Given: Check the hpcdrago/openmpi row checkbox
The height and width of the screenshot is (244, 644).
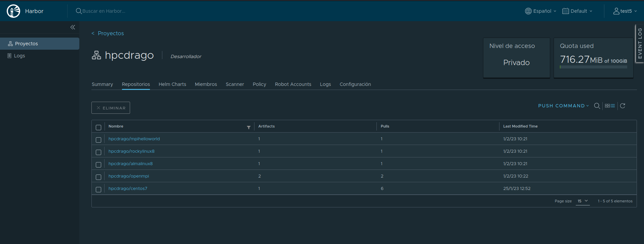Looking at the screenshot, I should pyautogui.click(x=98, y=177).
